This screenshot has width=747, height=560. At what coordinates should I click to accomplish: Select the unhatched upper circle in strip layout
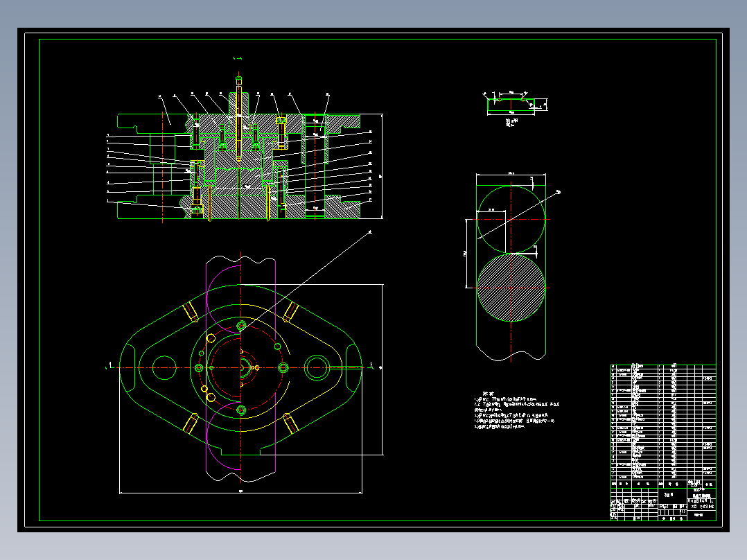(511, 219)
